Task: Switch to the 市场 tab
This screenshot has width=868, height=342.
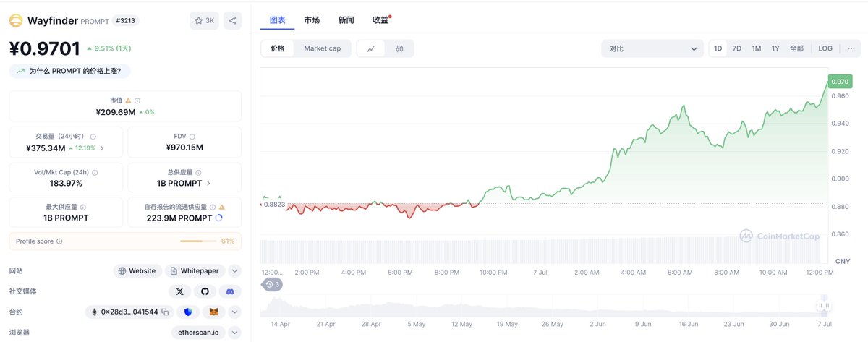Action: 312,20
